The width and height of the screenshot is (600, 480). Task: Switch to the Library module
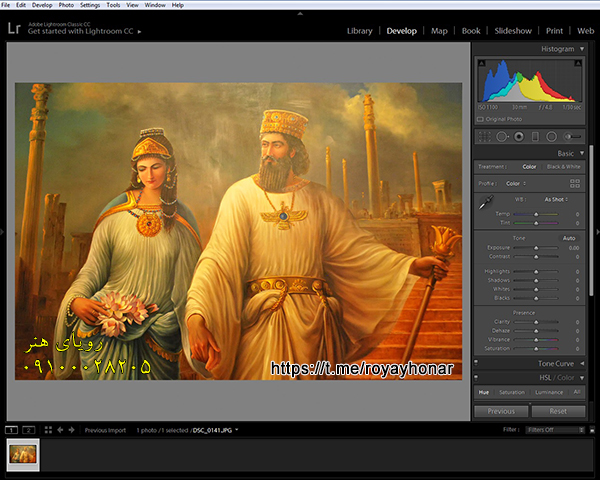tap(359, 31)
